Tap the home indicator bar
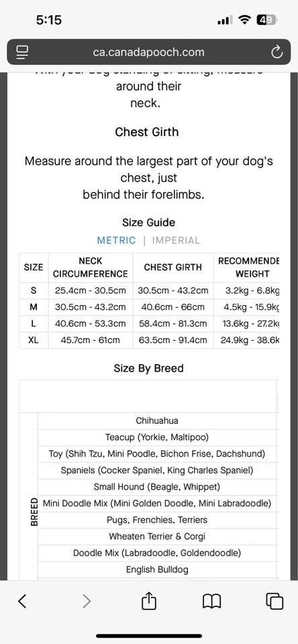Image resolution: width=298 pixels, height=644 pixels. click(x=149, y=636)
